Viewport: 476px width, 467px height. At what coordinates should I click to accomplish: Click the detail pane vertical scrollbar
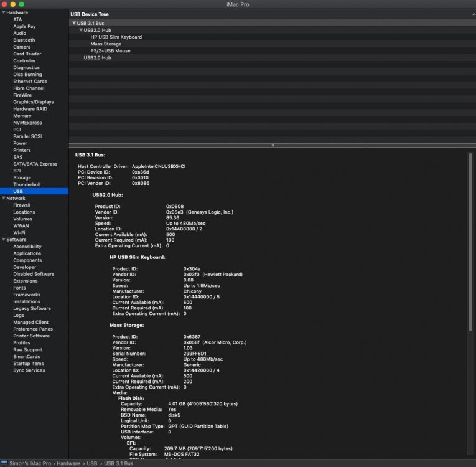coord(470,242)
